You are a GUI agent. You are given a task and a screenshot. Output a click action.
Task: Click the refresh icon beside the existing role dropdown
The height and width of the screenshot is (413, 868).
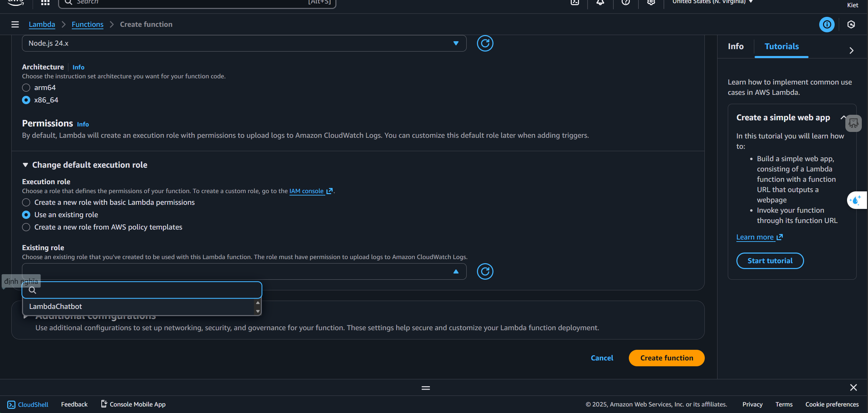[x=485, y=271]
